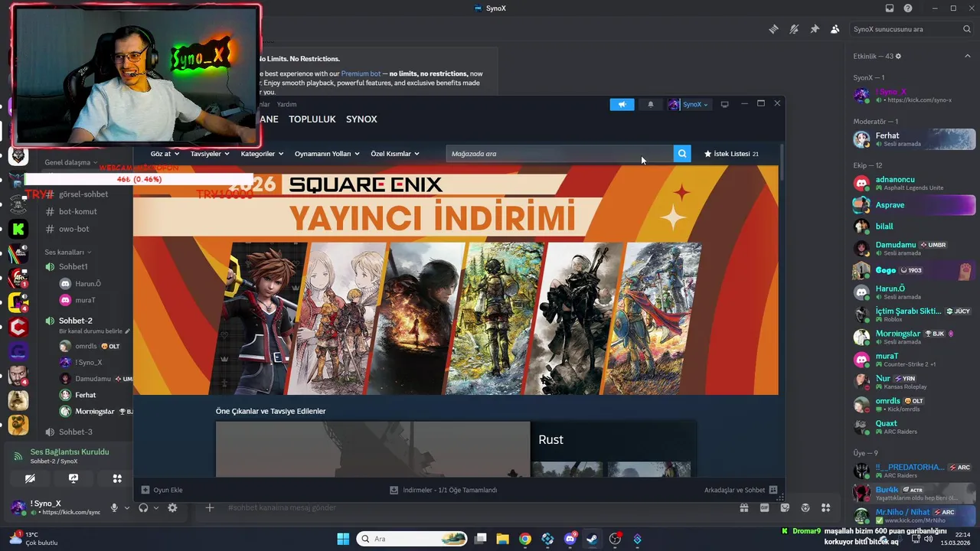Click Rust featured game title
Viewport: 980px width, 551px height.
[x=550, y=439]
